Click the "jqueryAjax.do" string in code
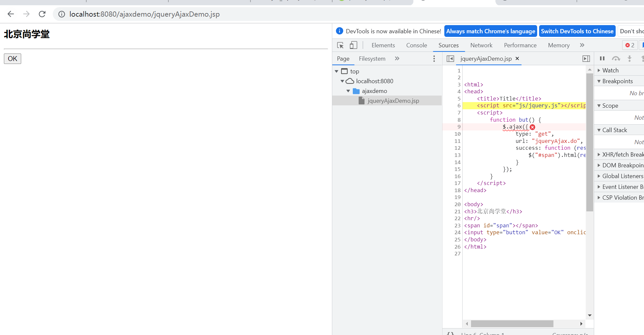 [x=556, y=141]
